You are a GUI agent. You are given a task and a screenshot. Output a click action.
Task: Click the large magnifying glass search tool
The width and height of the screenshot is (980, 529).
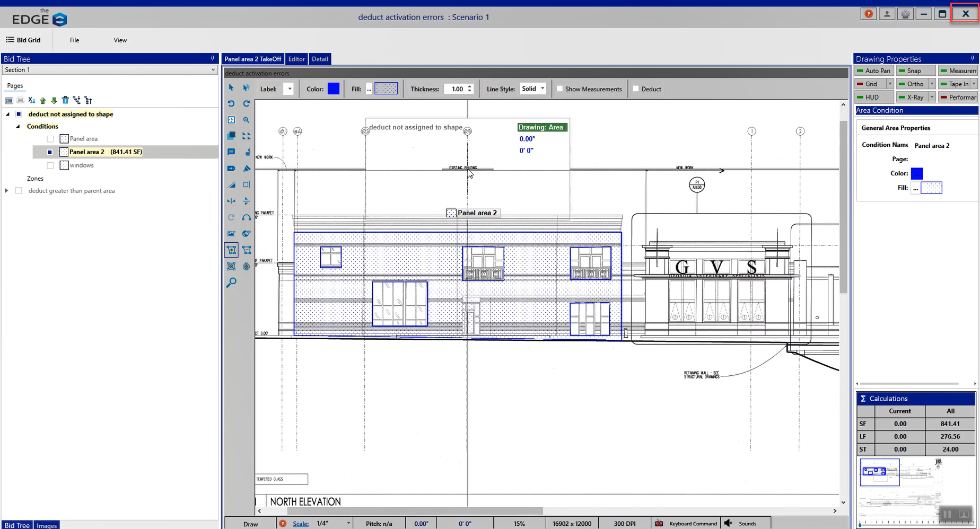[x=231, y=283]
